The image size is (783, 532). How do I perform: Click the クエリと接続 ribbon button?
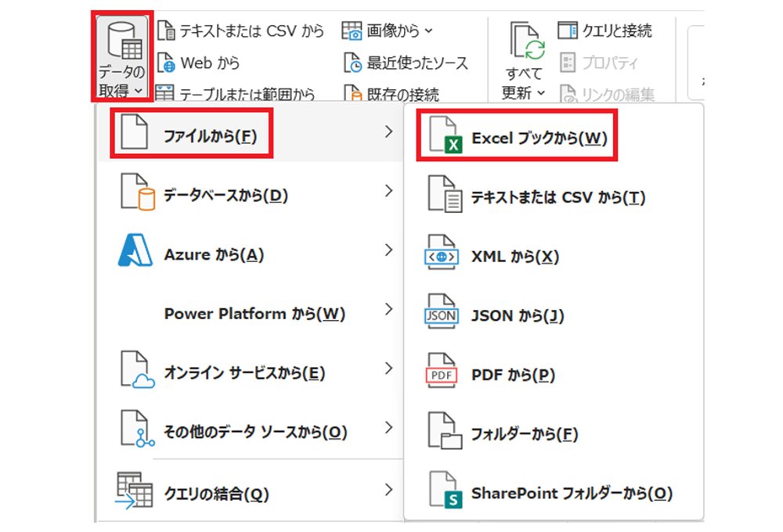(x=604, y=31)
